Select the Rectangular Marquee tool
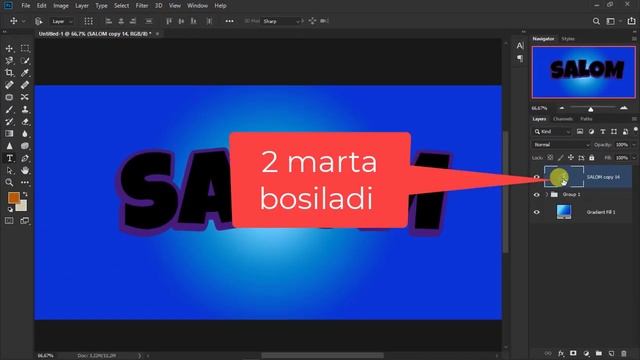The width and height of the screenshot is (640, 360). click(x=25, y=49)
